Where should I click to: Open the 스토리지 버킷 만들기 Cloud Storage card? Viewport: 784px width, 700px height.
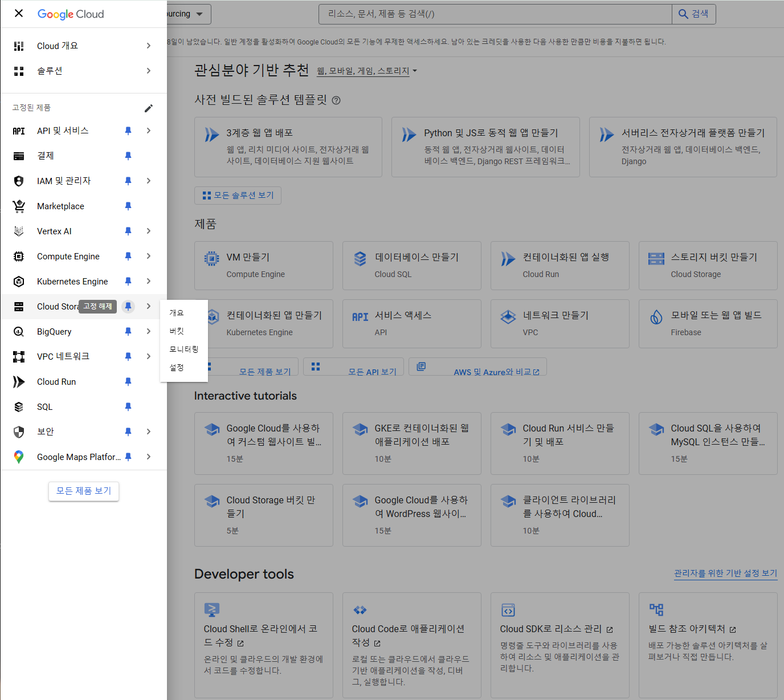coord(708,266)
